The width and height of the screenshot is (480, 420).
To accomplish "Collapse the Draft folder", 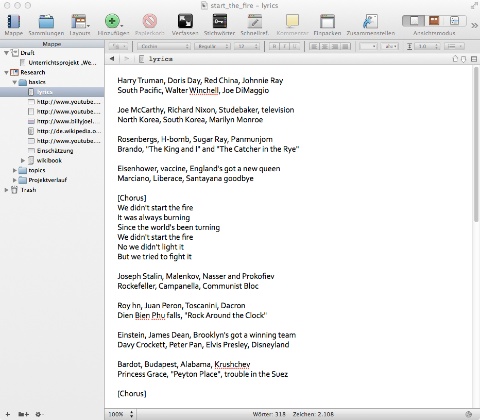I will tap(6, 53).
